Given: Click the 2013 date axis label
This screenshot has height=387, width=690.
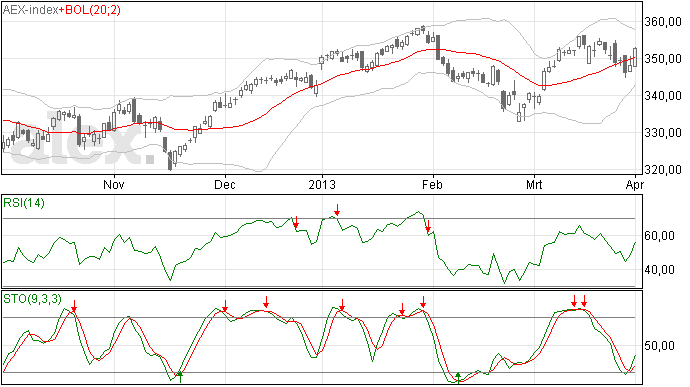Looking at the screenshot, I should pos(322,184).
